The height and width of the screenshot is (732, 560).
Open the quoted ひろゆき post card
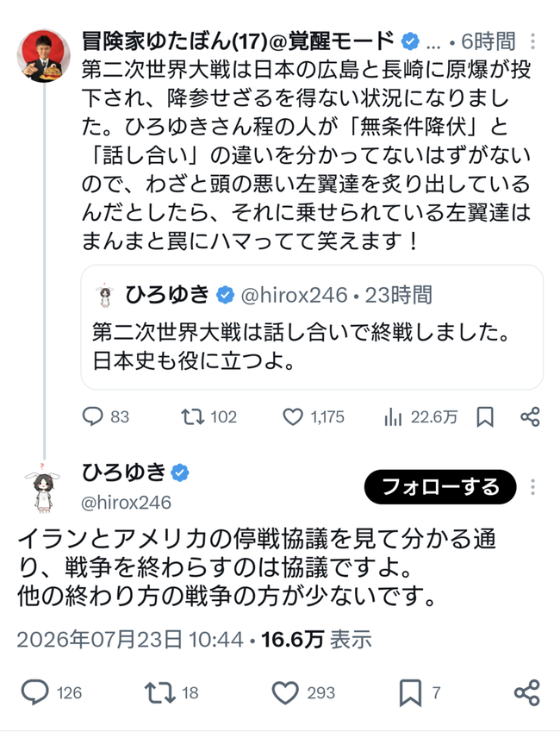[x=312, y=327]
